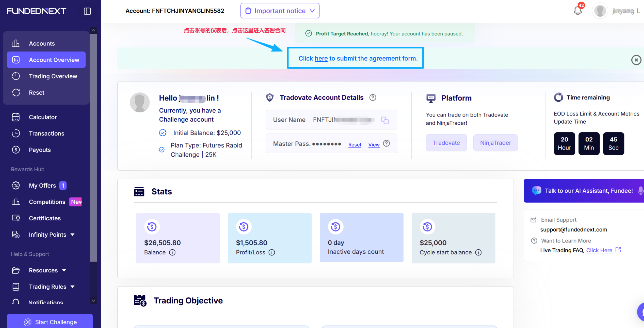
Task: Click the sidebar scrollbar thumb
Action: click(93, 147)
